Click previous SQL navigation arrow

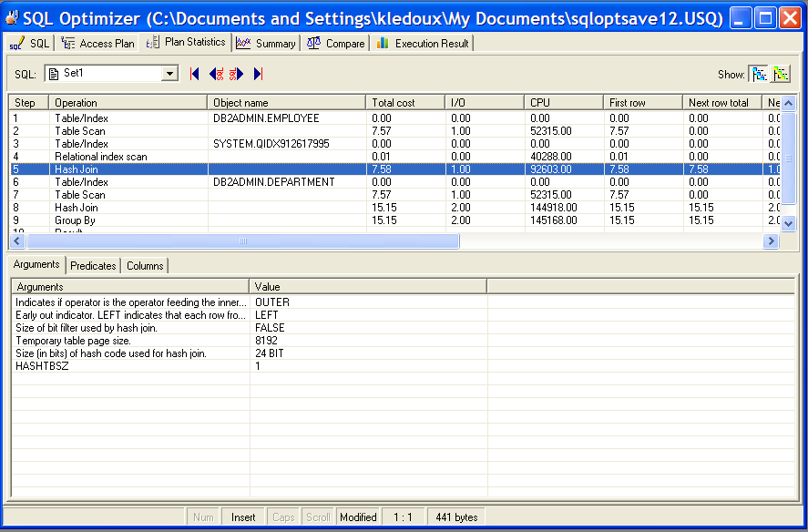216,74
